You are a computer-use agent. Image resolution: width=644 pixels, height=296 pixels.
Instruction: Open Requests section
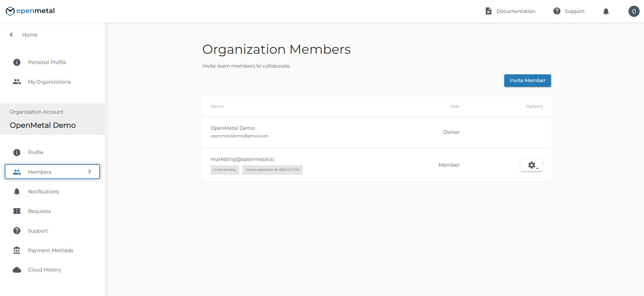pos(40,211)
